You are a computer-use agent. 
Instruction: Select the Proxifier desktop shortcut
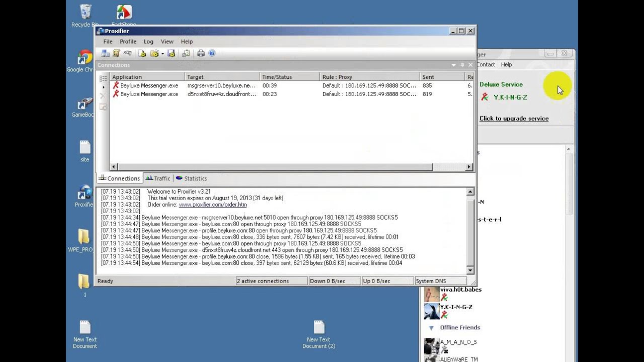(x=85, y=196)
